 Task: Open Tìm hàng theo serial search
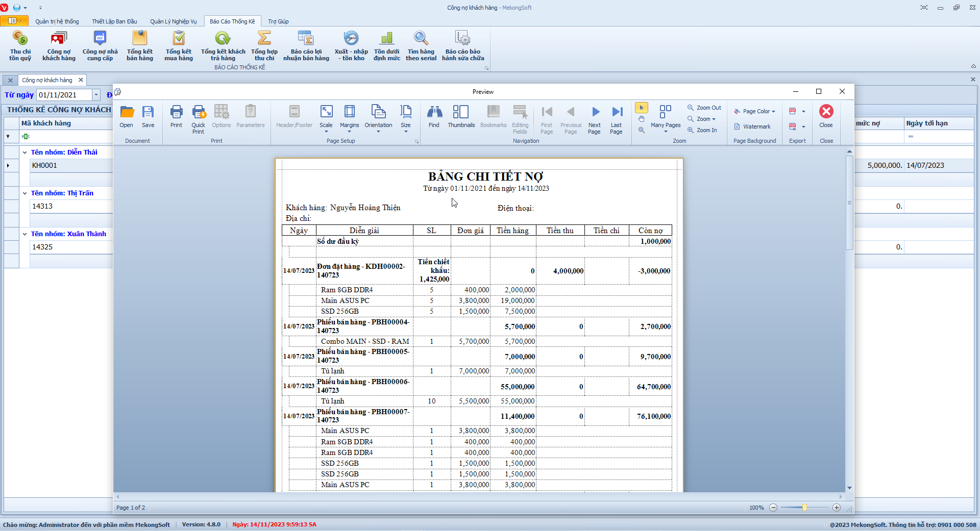(421, 45)
